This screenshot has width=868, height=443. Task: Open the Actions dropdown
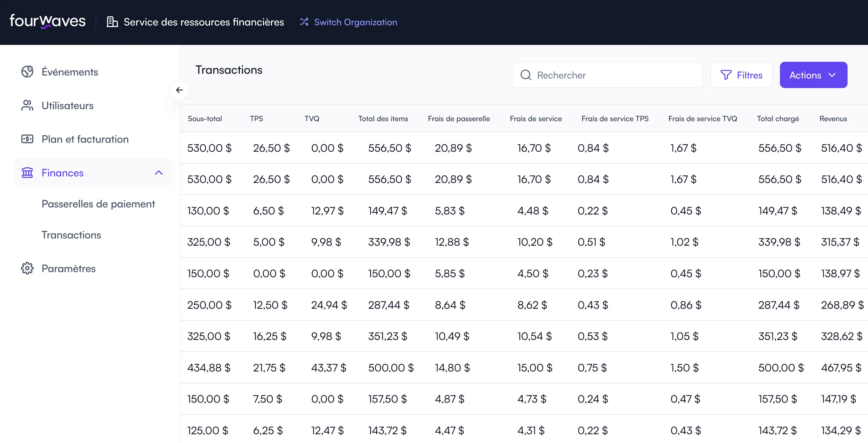[x=813, y=75]
